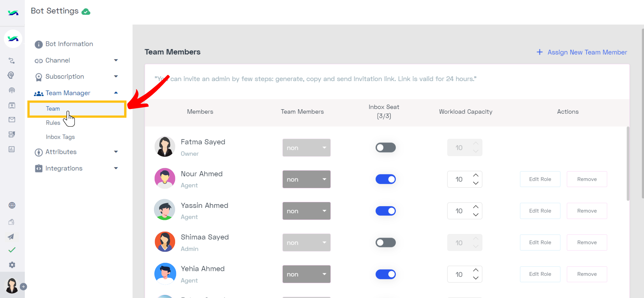The width and height of the screenshot is (644, 298).
Task: Click the green cloud saved icon
Action: tap(86, 12)
